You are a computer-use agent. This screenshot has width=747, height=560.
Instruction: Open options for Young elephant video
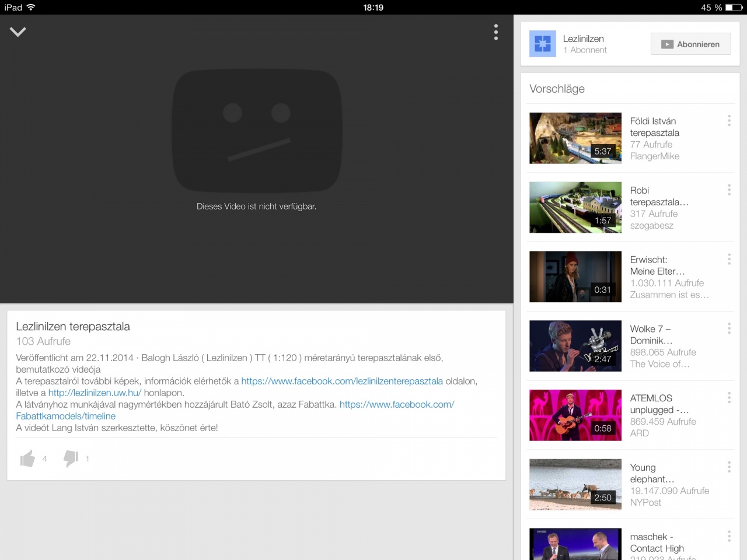pos(729,467)
